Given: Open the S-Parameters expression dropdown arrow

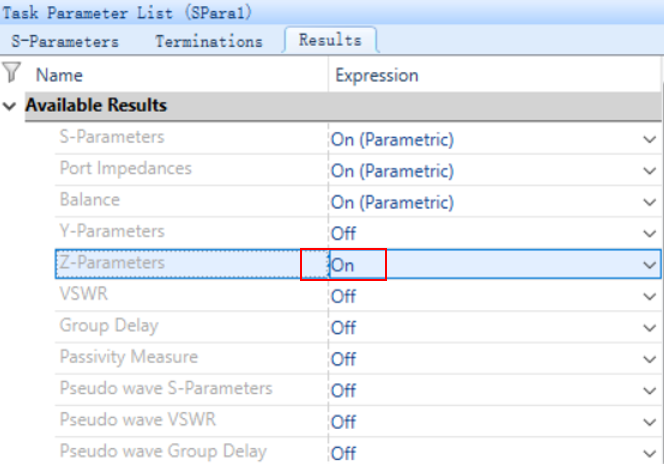Looking at the screenshot, I should 649,139.
